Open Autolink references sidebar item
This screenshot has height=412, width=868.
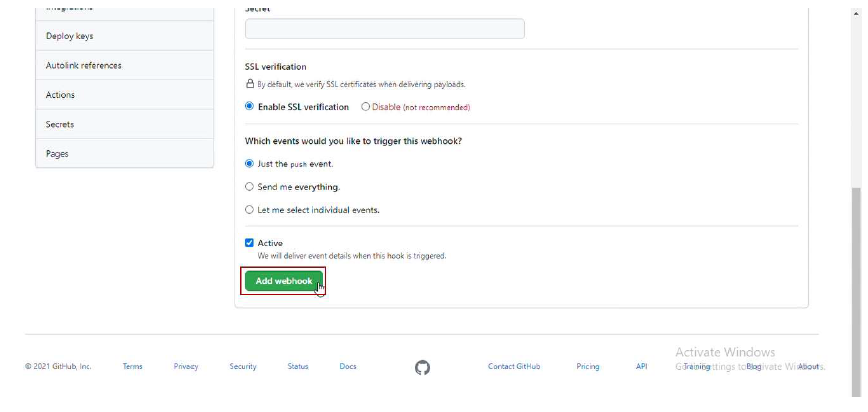click(x=125, y=65)
